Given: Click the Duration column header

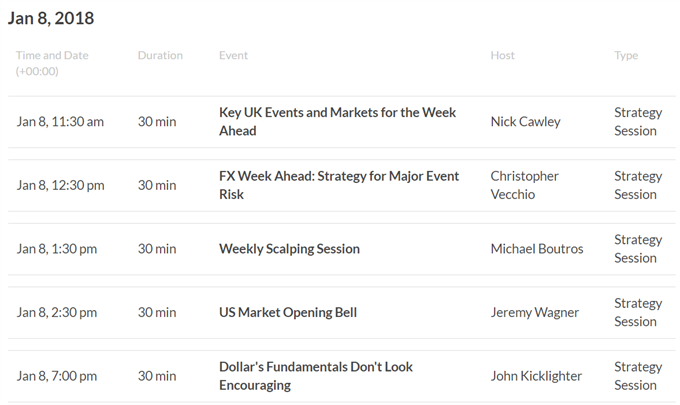Looking at the screenshot, I should pos(160,56).
